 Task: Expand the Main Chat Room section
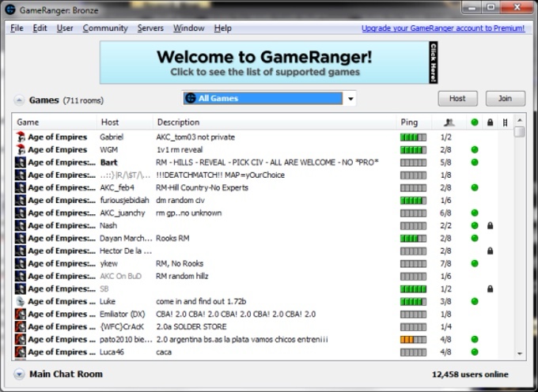tap(19, 374)
